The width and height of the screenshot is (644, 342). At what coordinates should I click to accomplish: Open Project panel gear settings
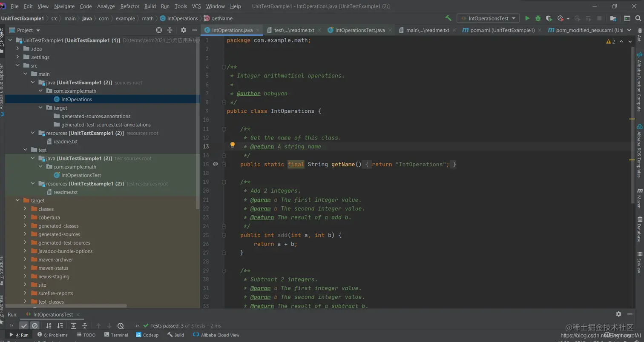pos(184,30)
